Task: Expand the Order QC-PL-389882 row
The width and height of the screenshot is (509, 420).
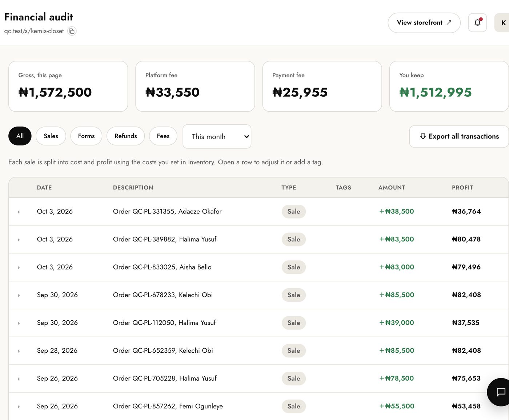Action: click(19, 240)
